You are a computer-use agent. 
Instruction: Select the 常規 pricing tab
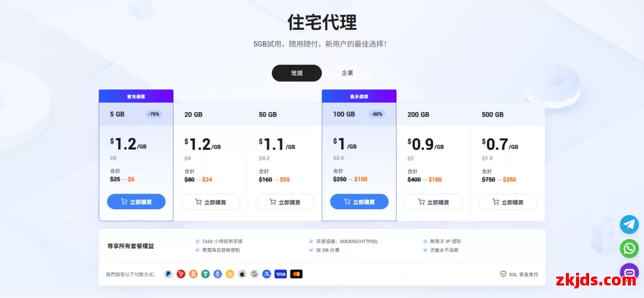pyautogui.click(x=296, y=73)
